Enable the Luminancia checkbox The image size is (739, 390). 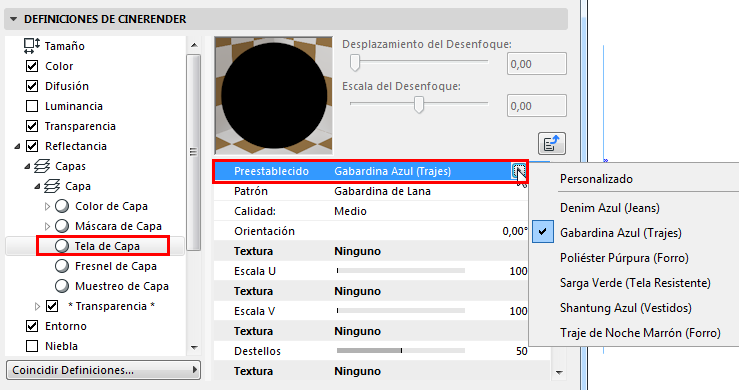point(32,106)
